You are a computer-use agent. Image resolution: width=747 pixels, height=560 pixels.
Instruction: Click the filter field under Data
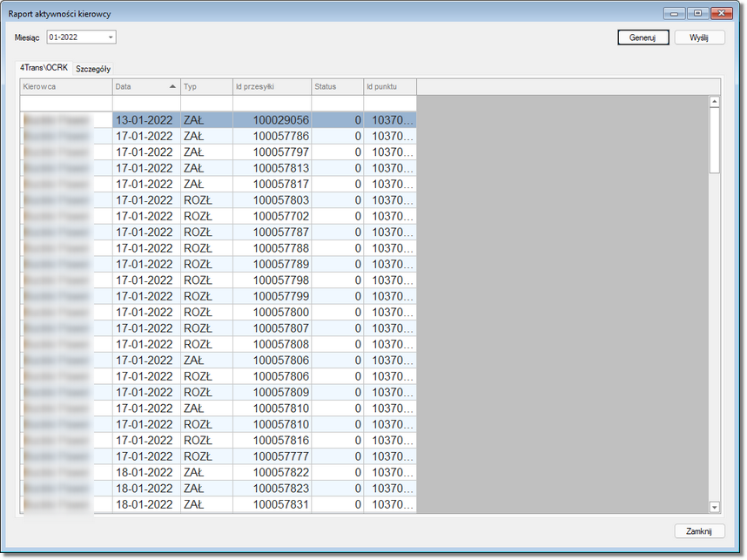[x=146, y=103]
